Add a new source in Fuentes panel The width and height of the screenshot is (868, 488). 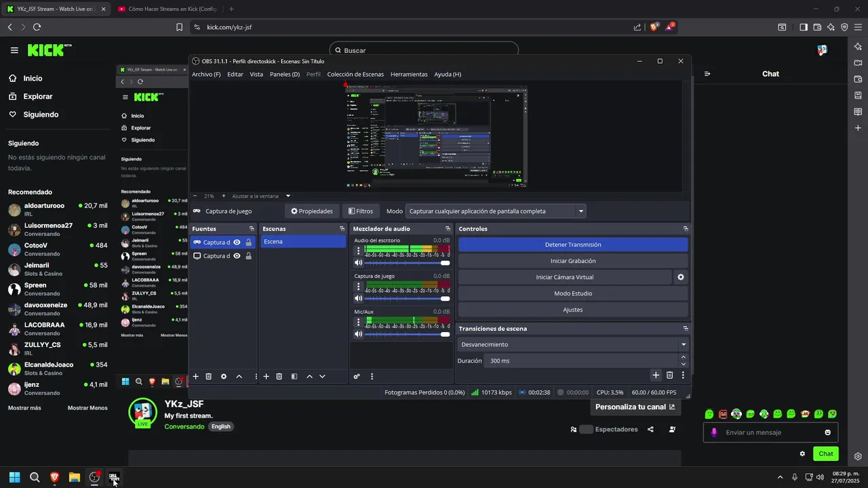coord(196,376)
